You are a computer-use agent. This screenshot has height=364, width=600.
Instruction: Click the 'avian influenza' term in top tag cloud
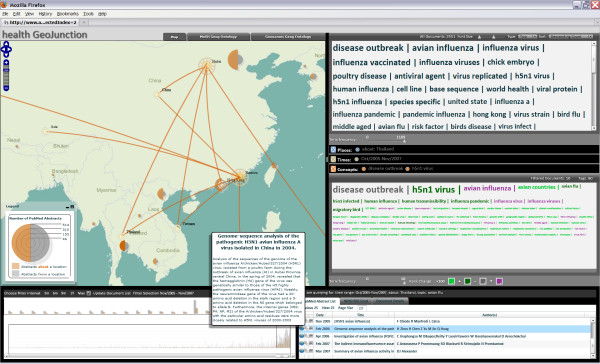click(443, 48)
